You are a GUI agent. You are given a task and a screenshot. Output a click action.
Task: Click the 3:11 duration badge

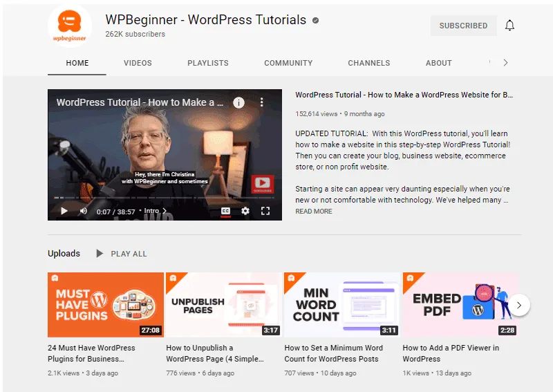tap(389, 330)
